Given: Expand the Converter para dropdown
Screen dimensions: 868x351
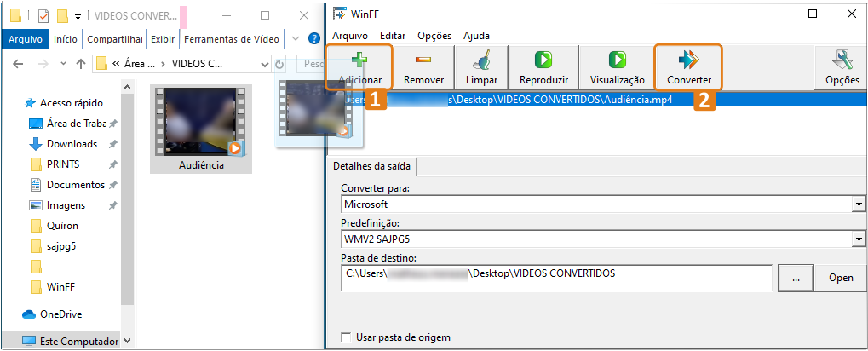Looking at the screenshot, I should point(859,204).
